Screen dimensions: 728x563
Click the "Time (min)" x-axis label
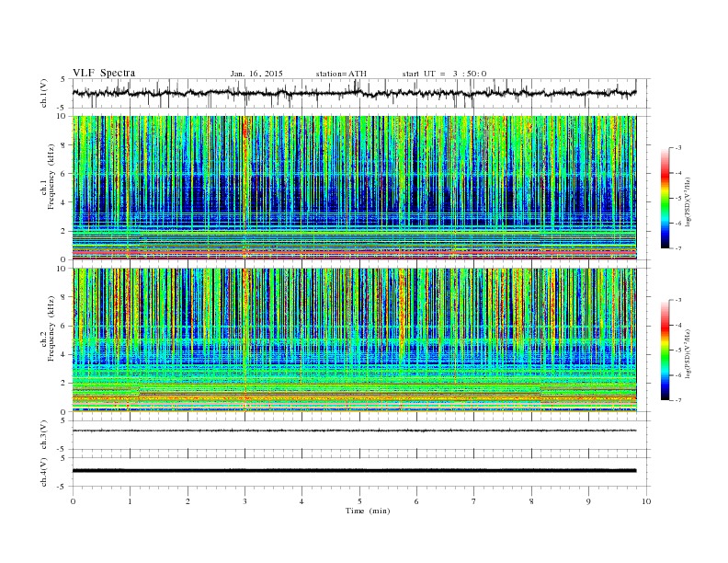coord(368,511)
